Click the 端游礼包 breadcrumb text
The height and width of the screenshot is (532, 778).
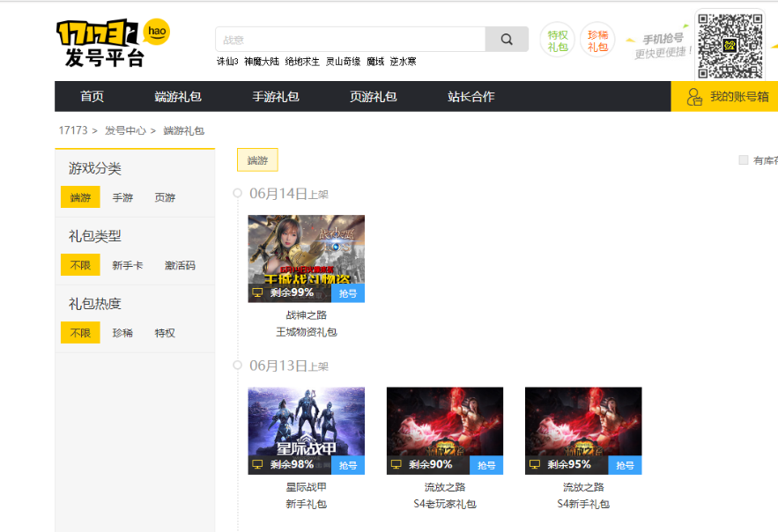tap(184, 130)
